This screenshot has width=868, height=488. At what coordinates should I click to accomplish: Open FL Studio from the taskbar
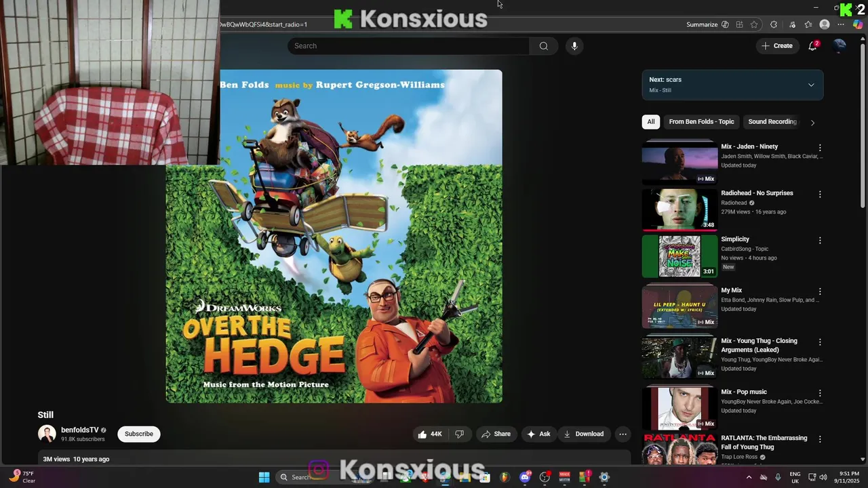point(505,477)
